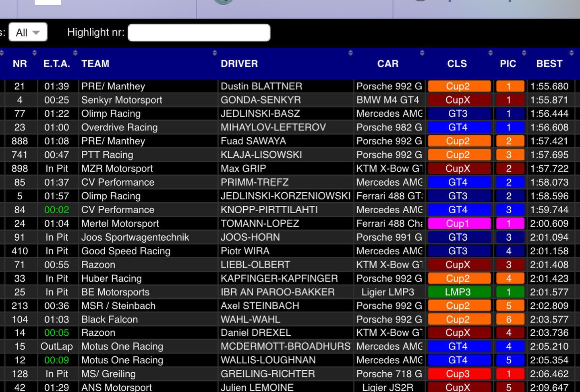Click team MS/ Greiling
The image size is (580, 392).
(108, 373)
